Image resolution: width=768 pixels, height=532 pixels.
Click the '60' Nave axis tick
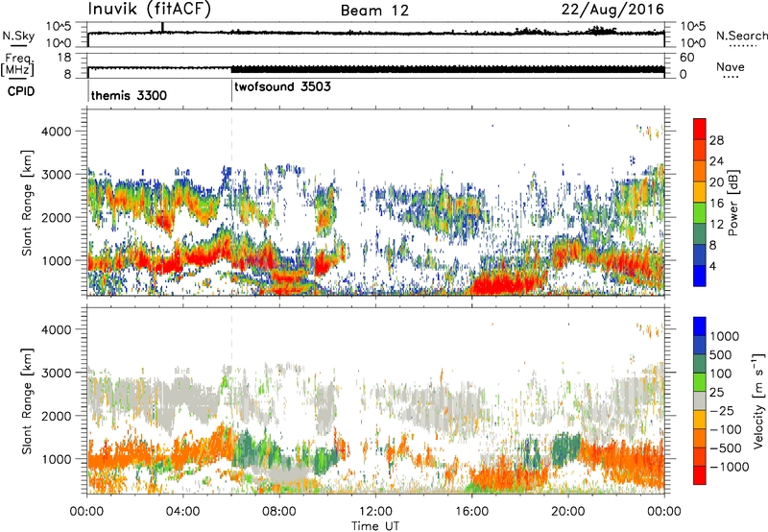pyautogui.click(x=686, y=58)
